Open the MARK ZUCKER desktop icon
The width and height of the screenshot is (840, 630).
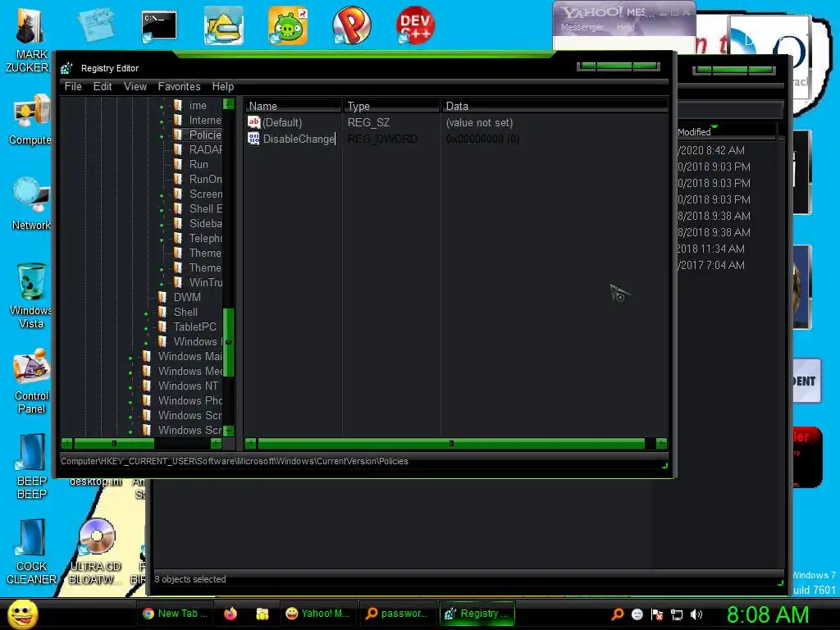[x=29, y=40]
